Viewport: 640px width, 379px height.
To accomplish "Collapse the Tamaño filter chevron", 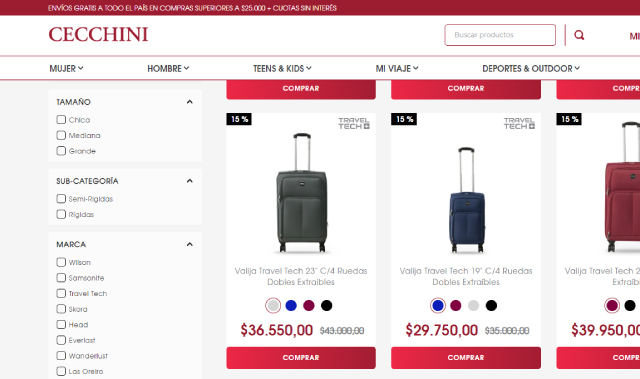I will 189,102.
